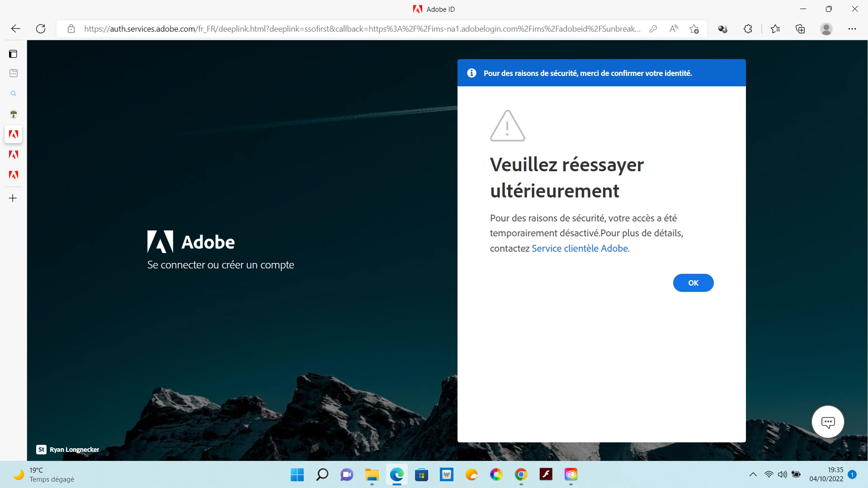
Task: Switch to the second Adobe vertical tab
Action: coord(14,155)
